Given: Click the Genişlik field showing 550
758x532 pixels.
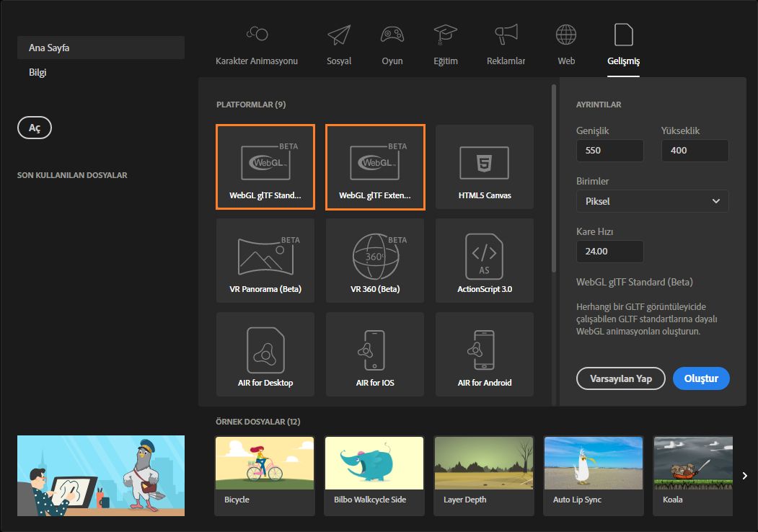Looking at the screenshot, I should 609,150.
